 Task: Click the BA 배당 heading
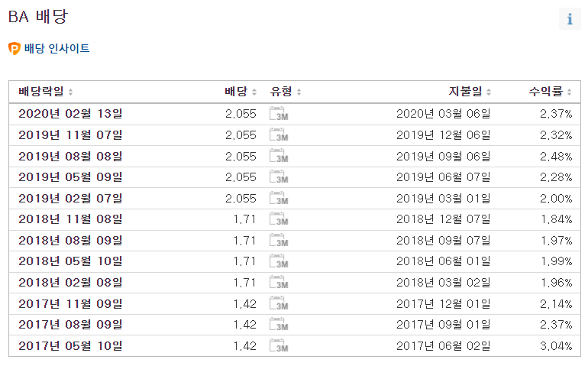(38, 17)
